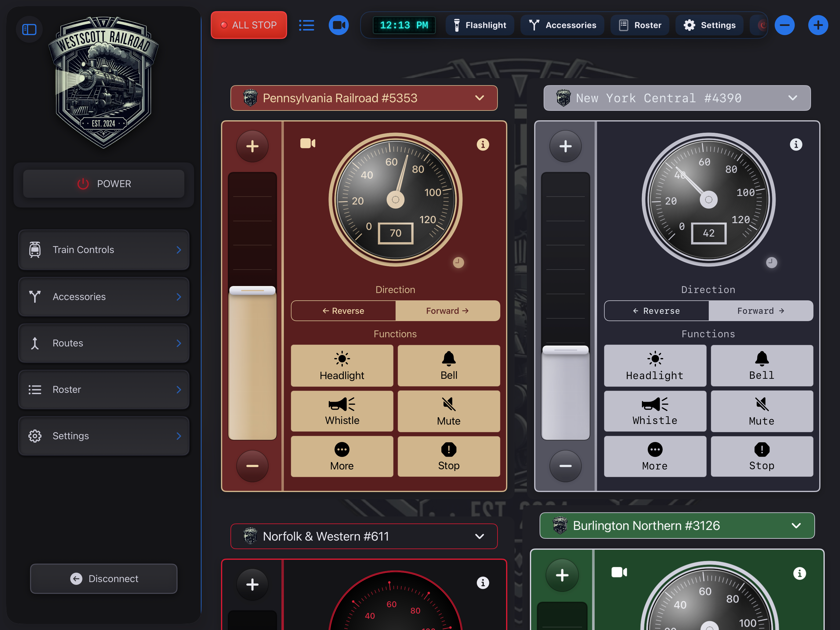Stop New York Central #4390

pos(762,456)
